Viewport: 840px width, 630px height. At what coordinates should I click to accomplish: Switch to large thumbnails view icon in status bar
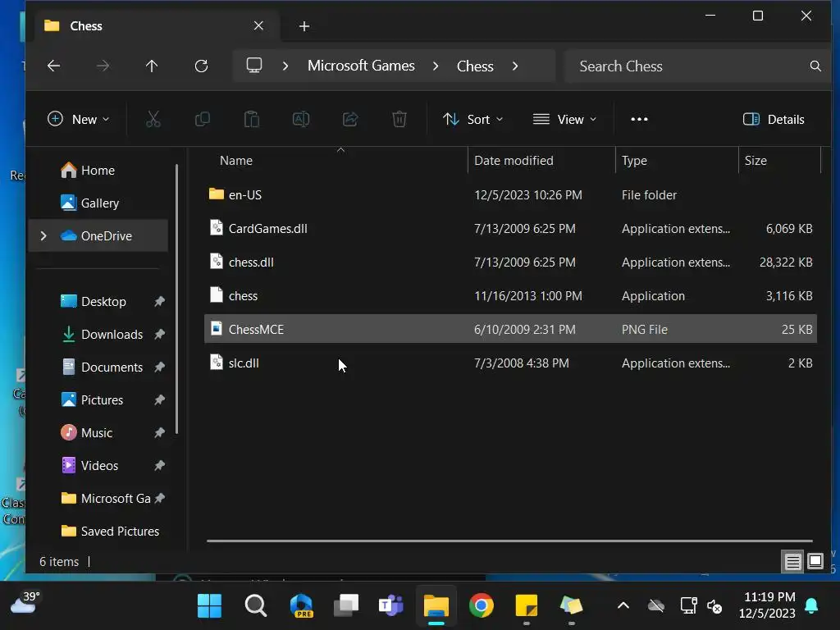tap(815, 561)
